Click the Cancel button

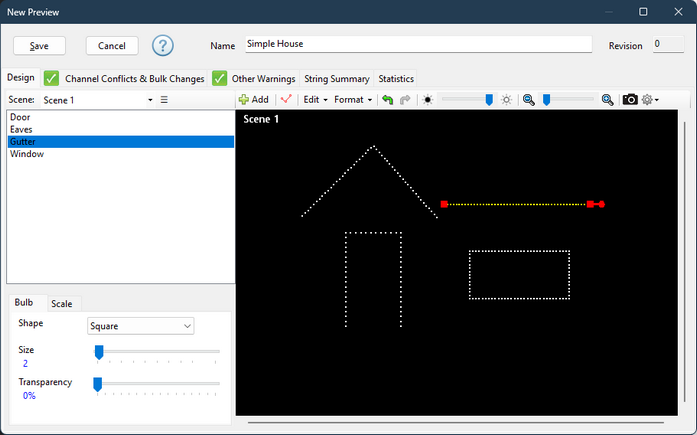(112, 46)
